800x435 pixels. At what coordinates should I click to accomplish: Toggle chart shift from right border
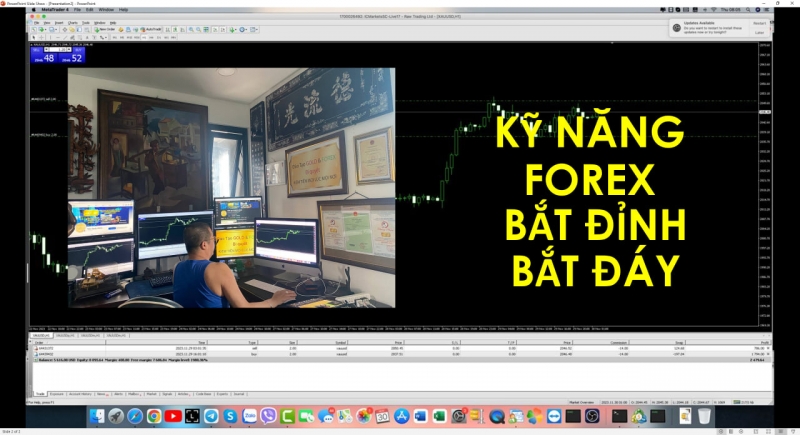tap(223, 30)
